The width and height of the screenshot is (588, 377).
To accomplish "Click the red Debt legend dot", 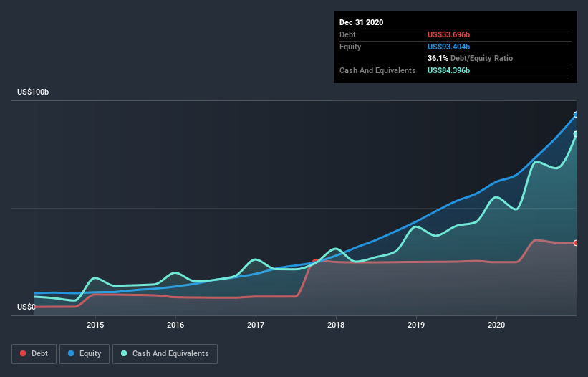I will [x=23, y=353].
